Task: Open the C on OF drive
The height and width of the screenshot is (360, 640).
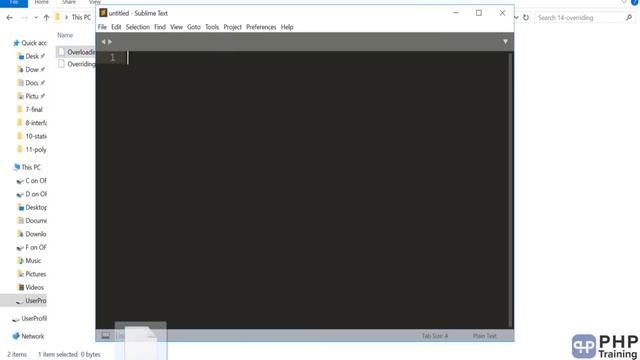Action: click(x=31, y=180)
